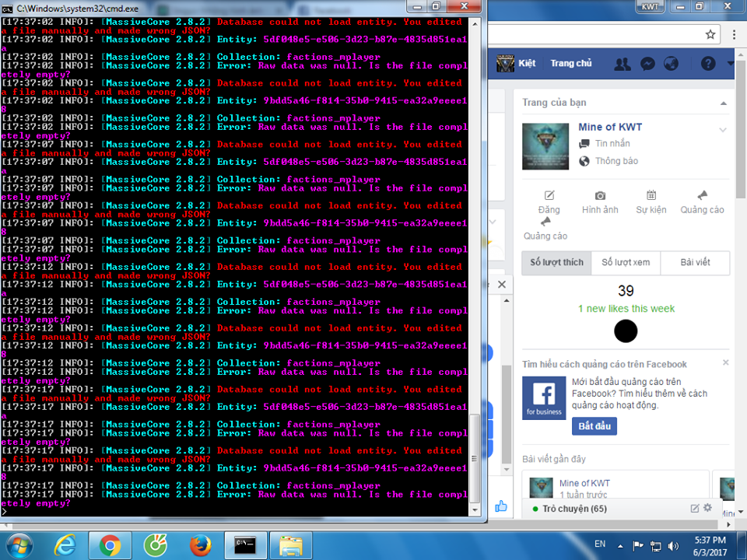Show hidden tray icons arrow

tap(620, 546)
